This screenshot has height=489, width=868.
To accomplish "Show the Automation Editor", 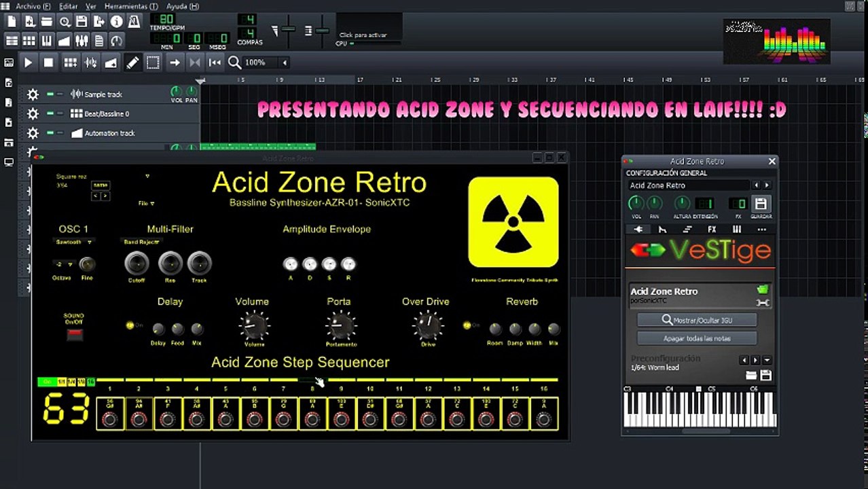I will pos(65,41).
